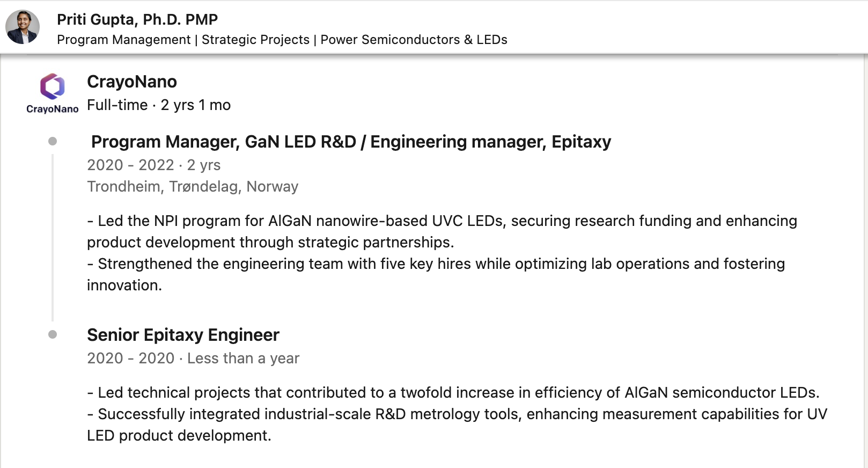
Task: Click the vertical timeline line between roles
Action: (x=53, y=237)
